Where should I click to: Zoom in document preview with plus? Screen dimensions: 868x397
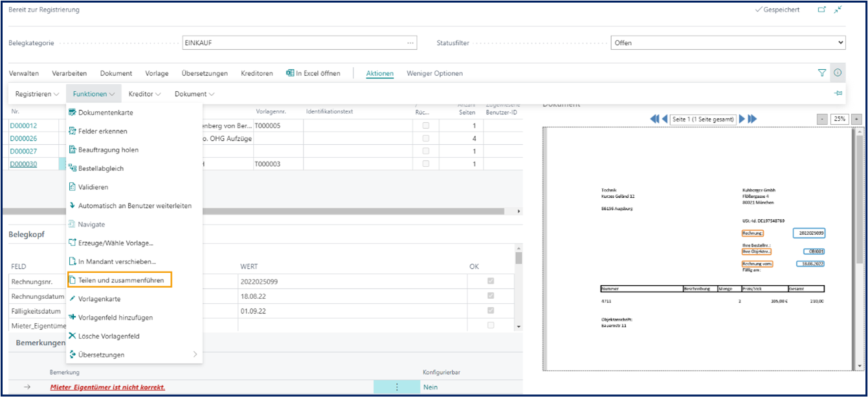[x=856, y=119]
